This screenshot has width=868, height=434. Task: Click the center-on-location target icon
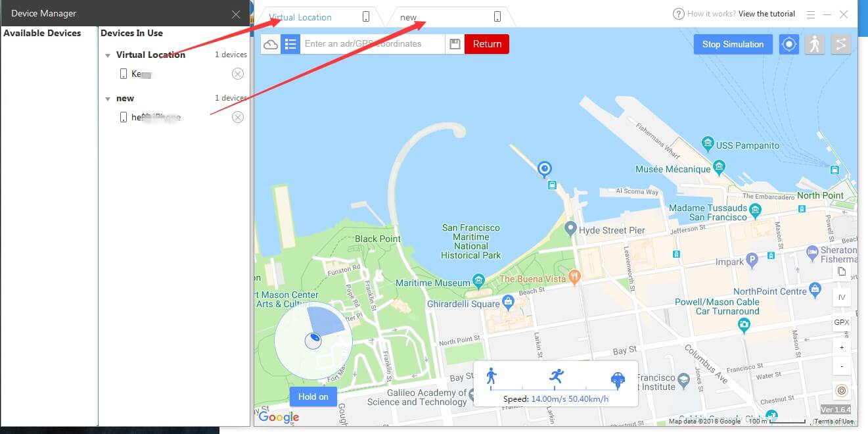tap(789, 44)
